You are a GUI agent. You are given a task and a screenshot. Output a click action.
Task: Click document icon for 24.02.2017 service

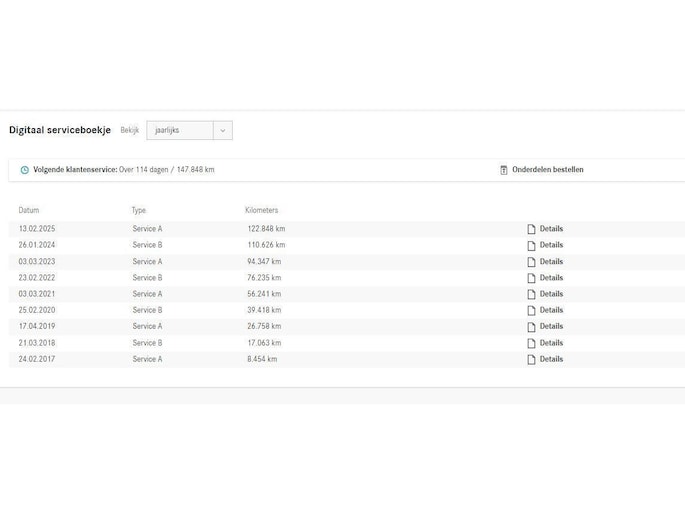531,359
